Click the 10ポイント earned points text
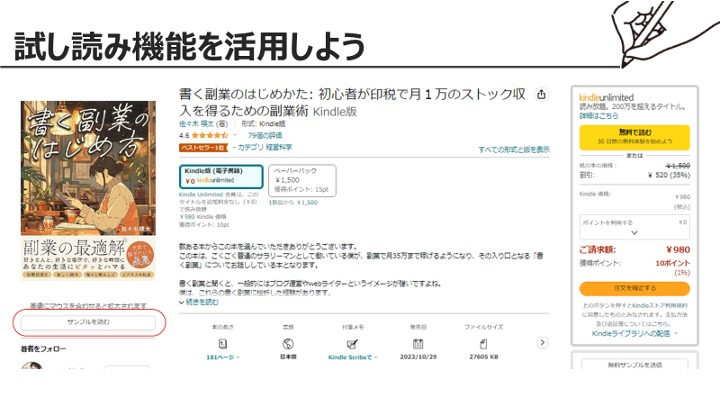 click(x=673, y=263)
